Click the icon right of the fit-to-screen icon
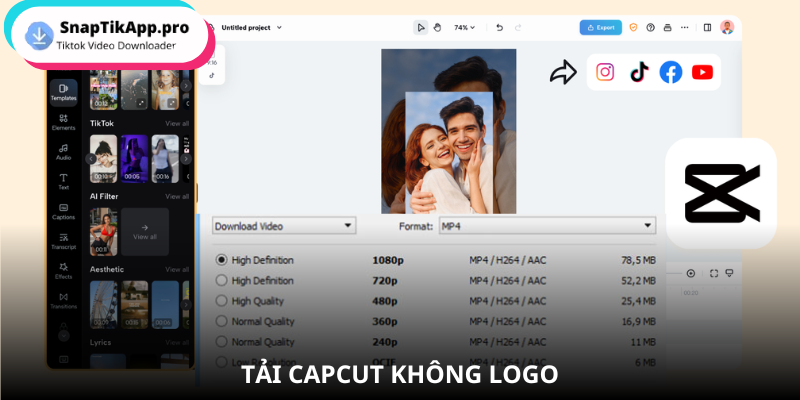 [729, 273]
